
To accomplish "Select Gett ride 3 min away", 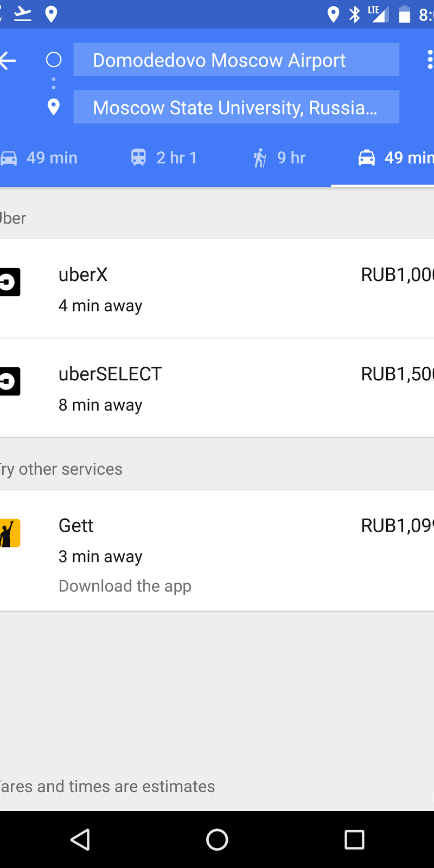I will click(x=217, y=541).
